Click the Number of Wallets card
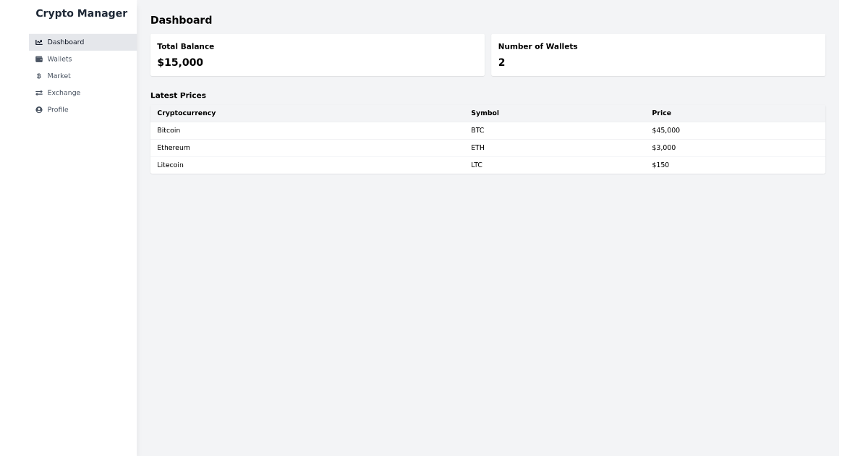868x456 pixels. (x=658, y=54)
